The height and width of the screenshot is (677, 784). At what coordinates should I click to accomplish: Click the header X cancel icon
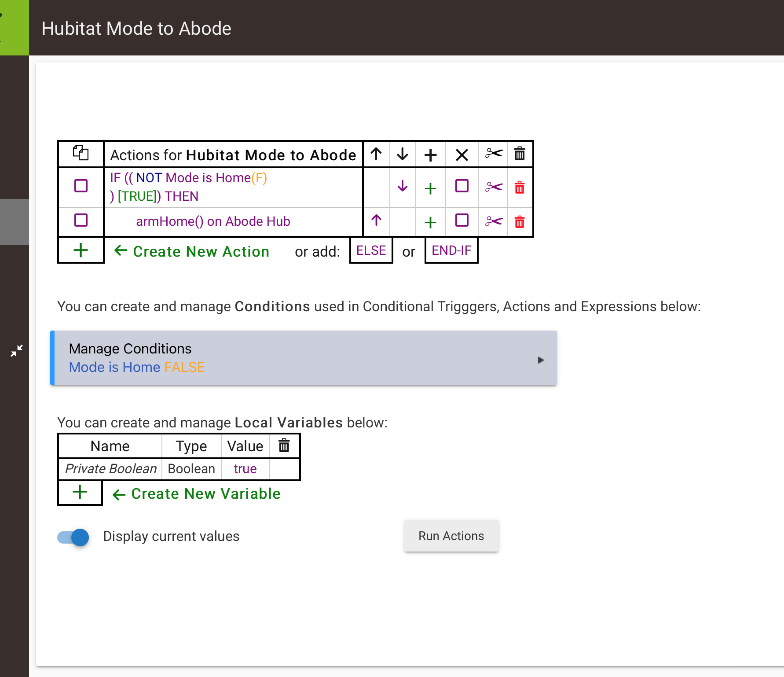[x=462, y=155]
